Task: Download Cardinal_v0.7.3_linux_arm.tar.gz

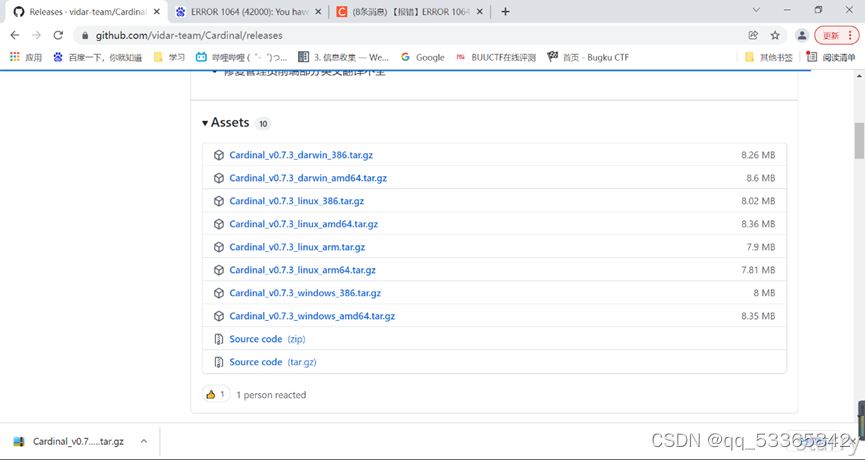Action: [297, 247]
